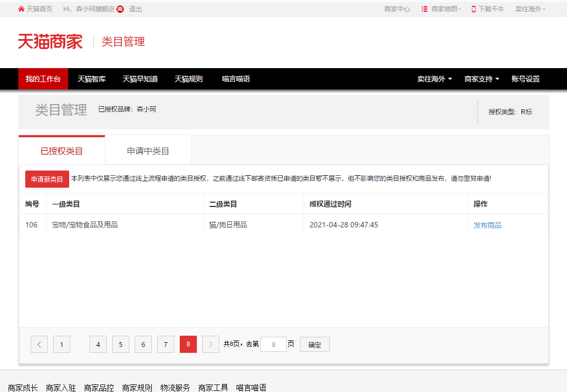Open the 商家支持 dropdown menu
The width and height of the screenshot is (567, 392).
[482, 79]
